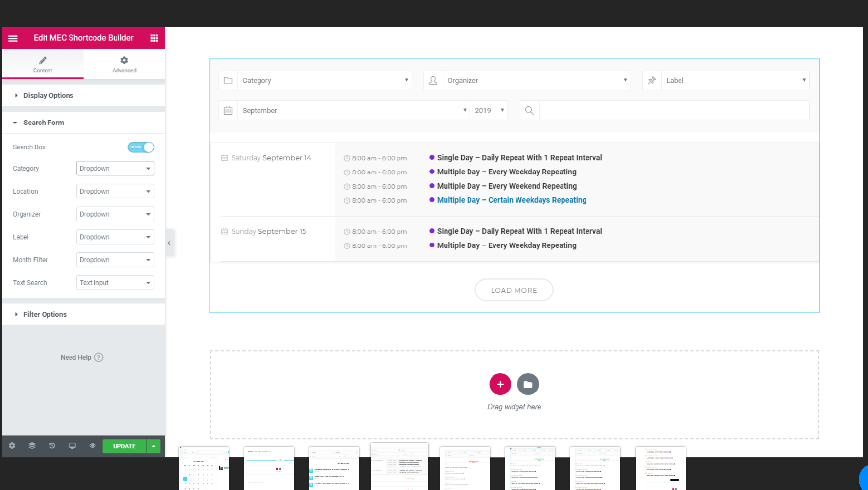Open Elementor settings via the gear icon
868x490 pixels.
coord(12,446)
